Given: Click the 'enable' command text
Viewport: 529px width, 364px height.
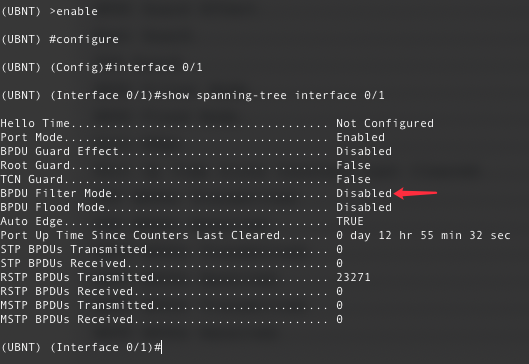Looking at the screenshot, I should click(77, 11).
